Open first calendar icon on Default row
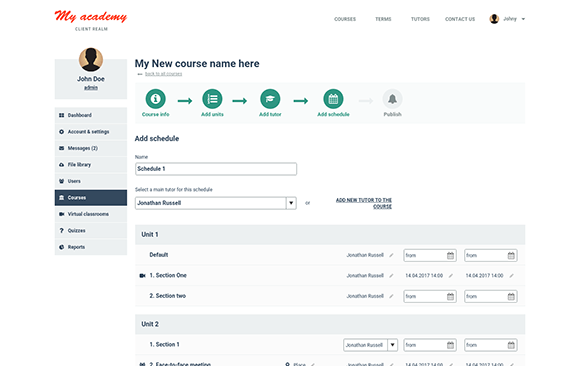This screenshot has width=580, height=366. [450, 255]
